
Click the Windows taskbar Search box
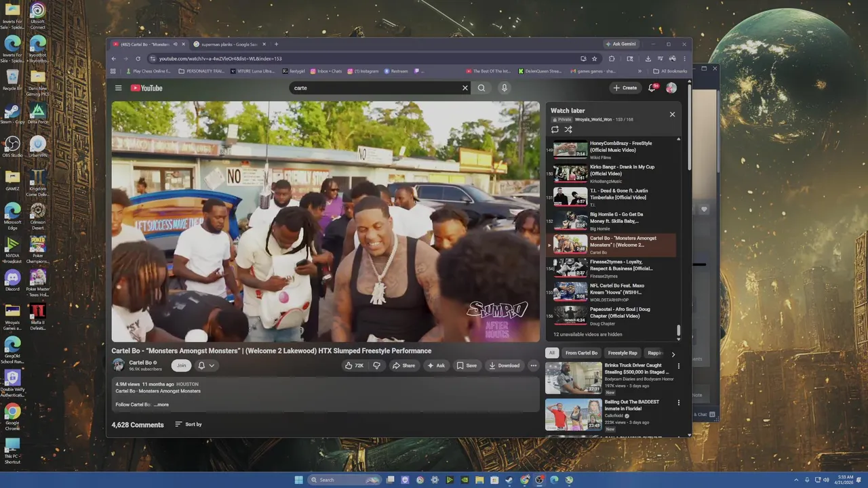coord(344,480)
